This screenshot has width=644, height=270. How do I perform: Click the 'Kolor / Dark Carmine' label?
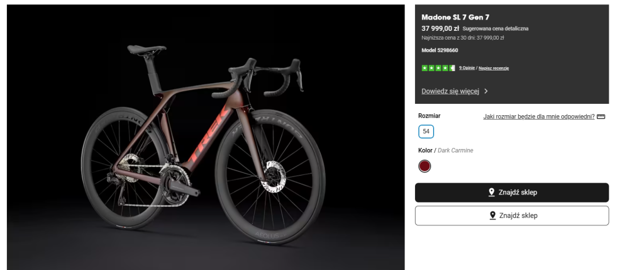(445, 150)
